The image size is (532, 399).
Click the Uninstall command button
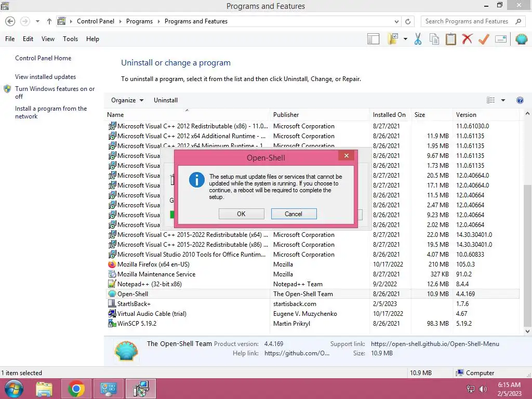166,100
